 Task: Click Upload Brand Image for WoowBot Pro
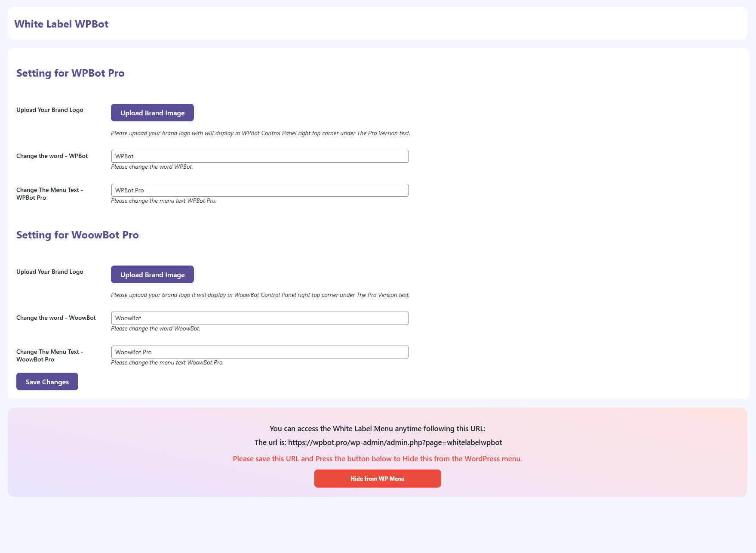[x=152, y=275]
